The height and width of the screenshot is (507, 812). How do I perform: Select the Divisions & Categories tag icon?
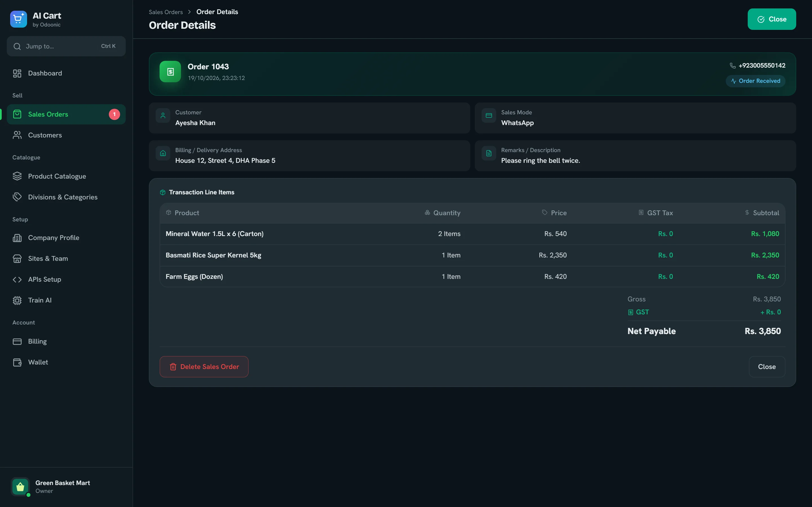17,197
